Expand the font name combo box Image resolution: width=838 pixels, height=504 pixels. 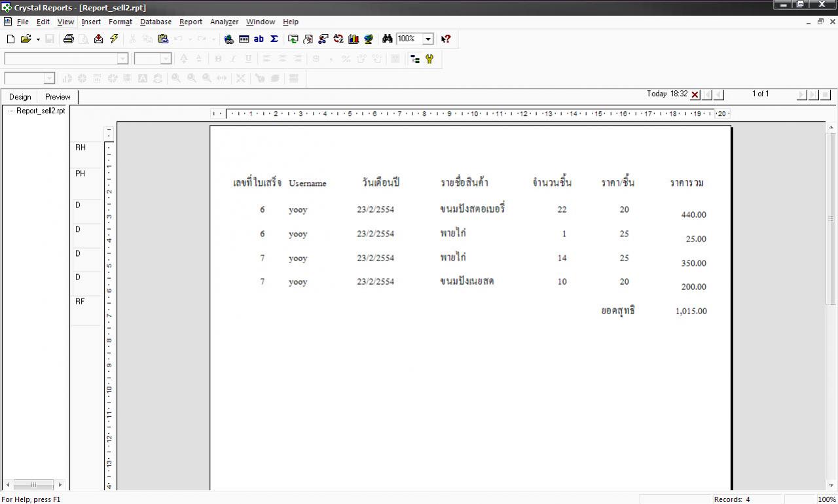pos(122,59)
